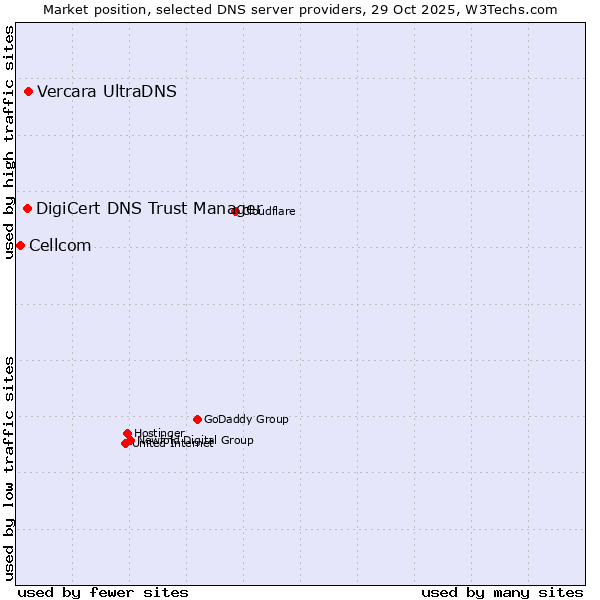Click the United Internet red data point
600x600 pixels.
pos(125,443)
